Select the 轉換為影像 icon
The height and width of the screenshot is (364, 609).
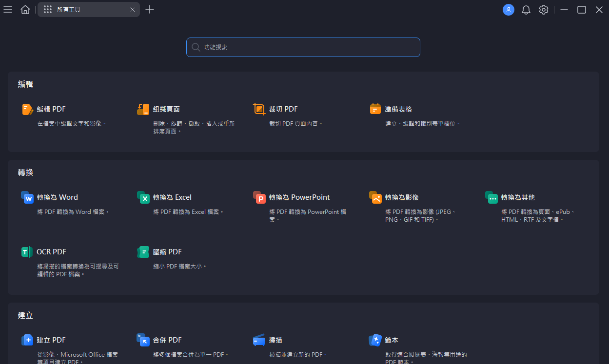coord(375,197)
